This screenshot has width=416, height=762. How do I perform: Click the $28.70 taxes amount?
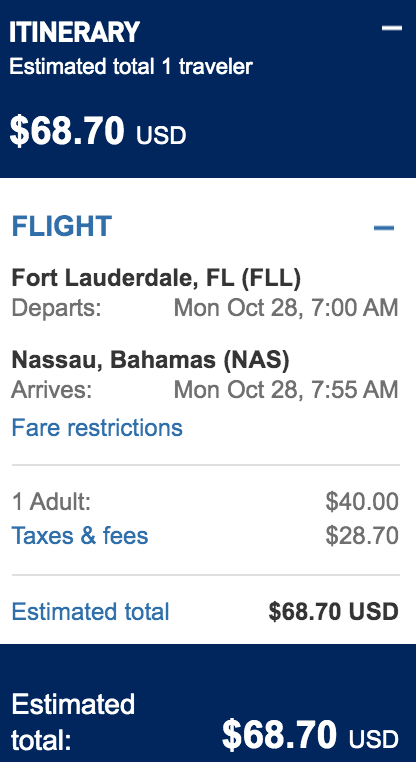coord(362,536)
